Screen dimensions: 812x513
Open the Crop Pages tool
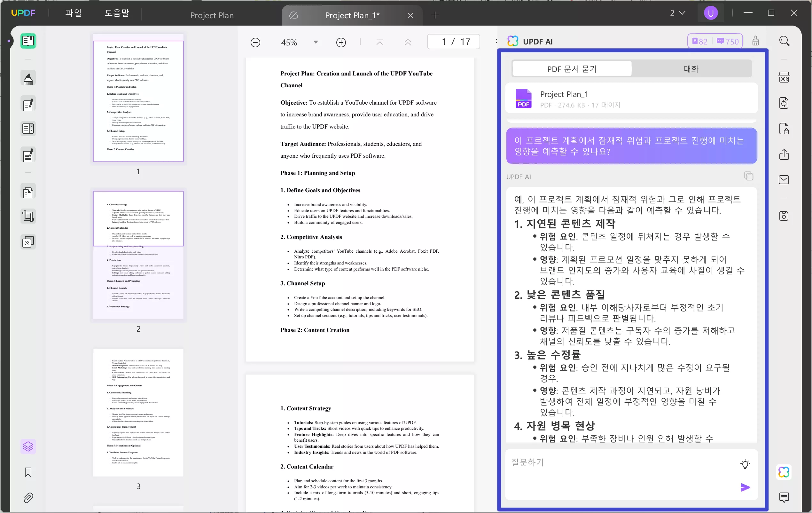[28, 216]
